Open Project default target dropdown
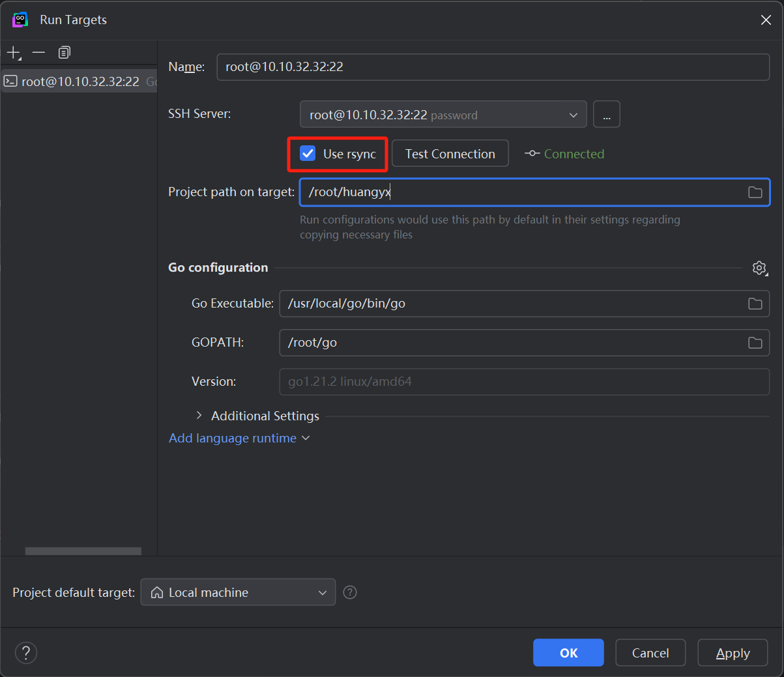The width and height of the screenshot is (784, 677). click(238, 592)
